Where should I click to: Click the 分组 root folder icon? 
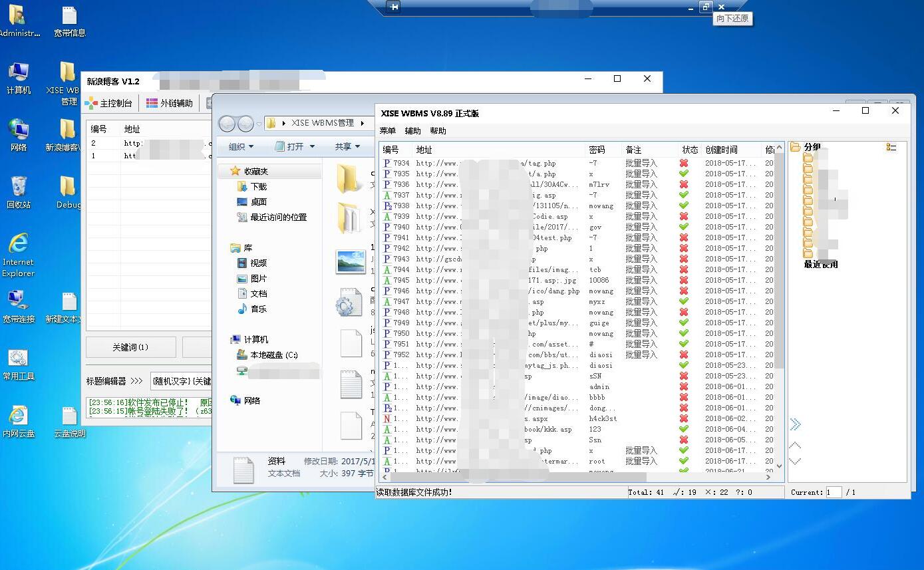(795, 147)
